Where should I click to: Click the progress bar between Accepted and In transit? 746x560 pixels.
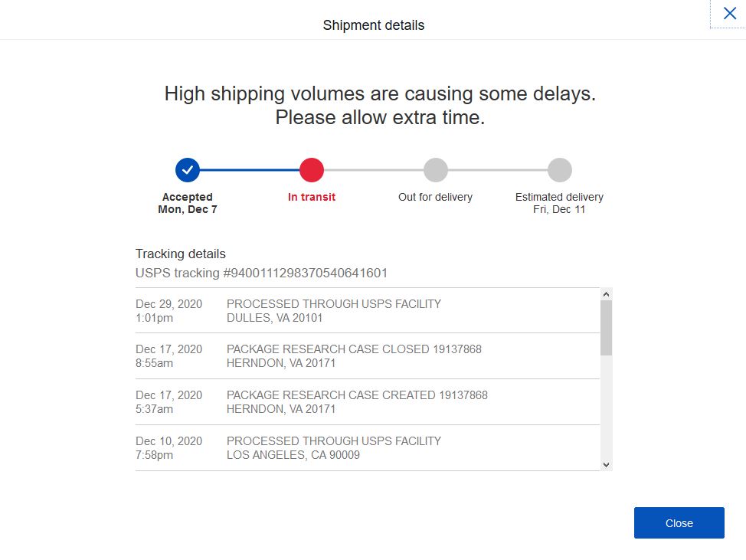(250, 170)
